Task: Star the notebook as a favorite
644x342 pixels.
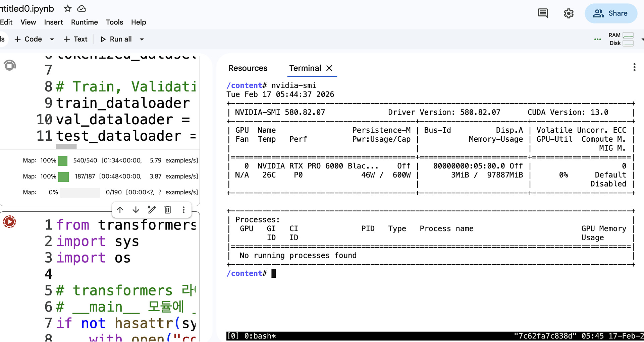Action: (x=68, y=9)
